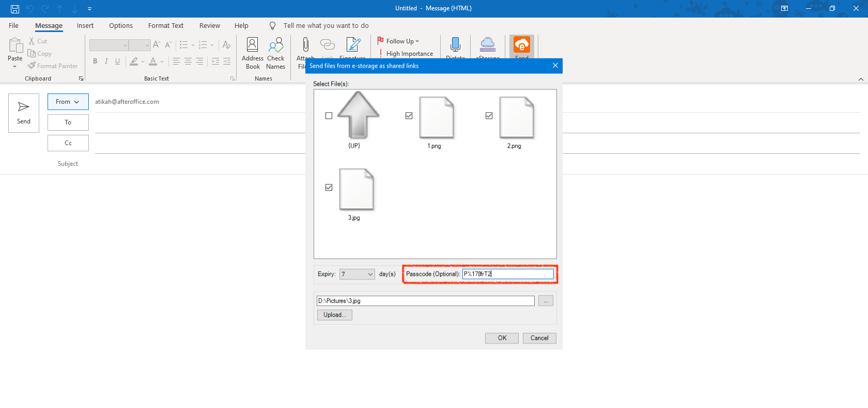Select the (UP) folder arrow icon

point(358,115)
